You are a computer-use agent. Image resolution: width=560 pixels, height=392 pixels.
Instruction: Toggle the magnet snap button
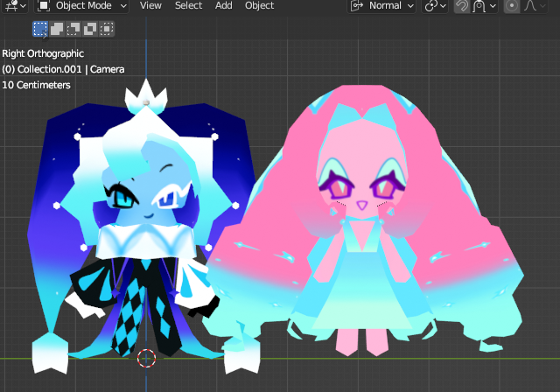click(461, 6)
